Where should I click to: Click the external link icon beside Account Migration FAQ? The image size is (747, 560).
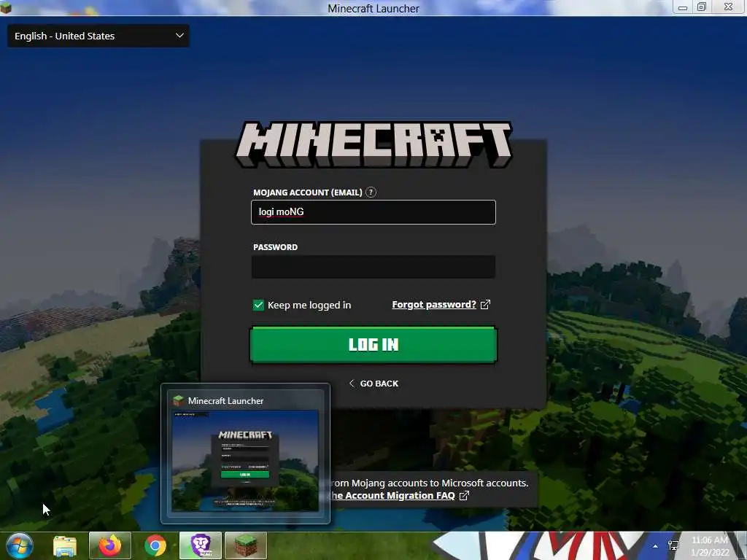coord(464,496)
